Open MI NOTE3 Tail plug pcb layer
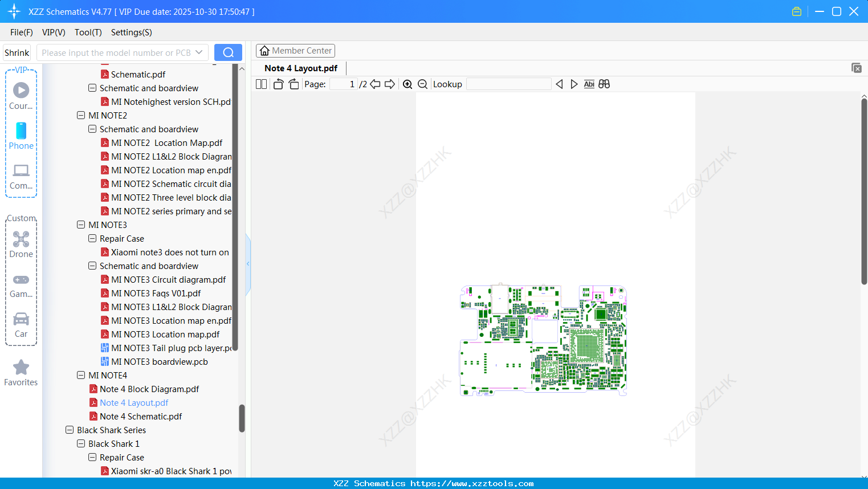Image resolution: width=868 pixels, height=489 pixels. pos(166,348)
